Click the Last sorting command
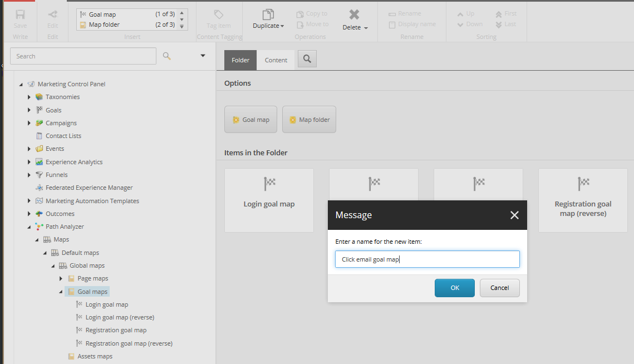The width and height of the screenshot is (634, 364). click(505, 24)
